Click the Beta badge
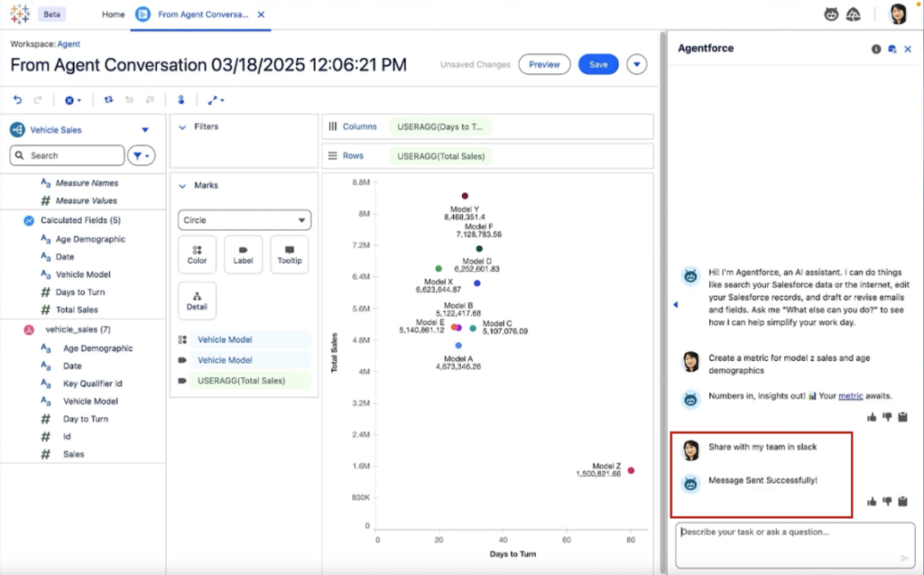 pyautogui.click(x=51, y=14)
